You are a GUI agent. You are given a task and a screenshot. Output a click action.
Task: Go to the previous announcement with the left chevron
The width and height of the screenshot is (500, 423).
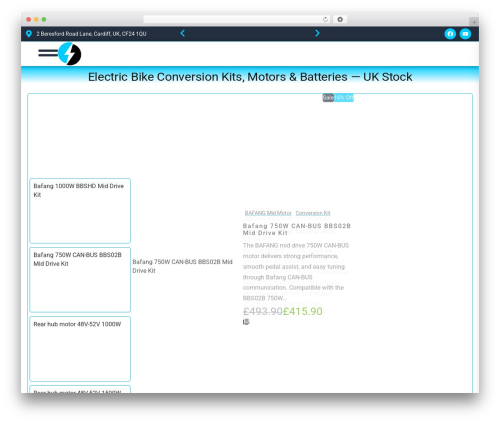(x=183, y=33)
